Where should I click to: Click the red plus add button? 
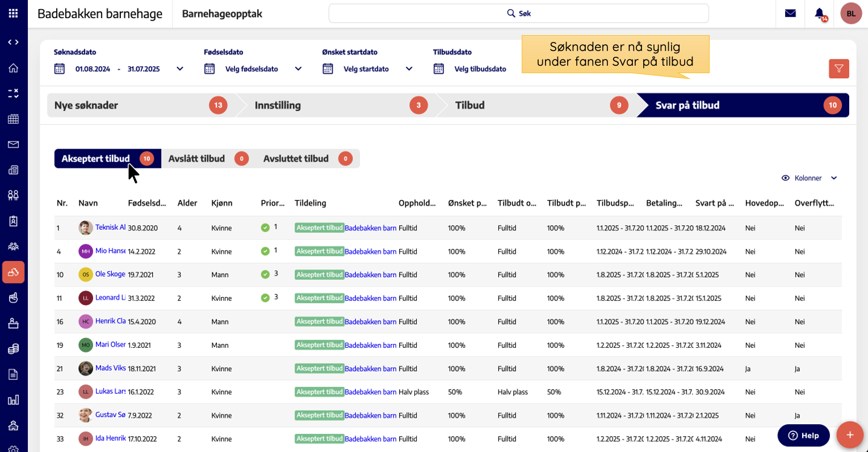click(849, 435)
